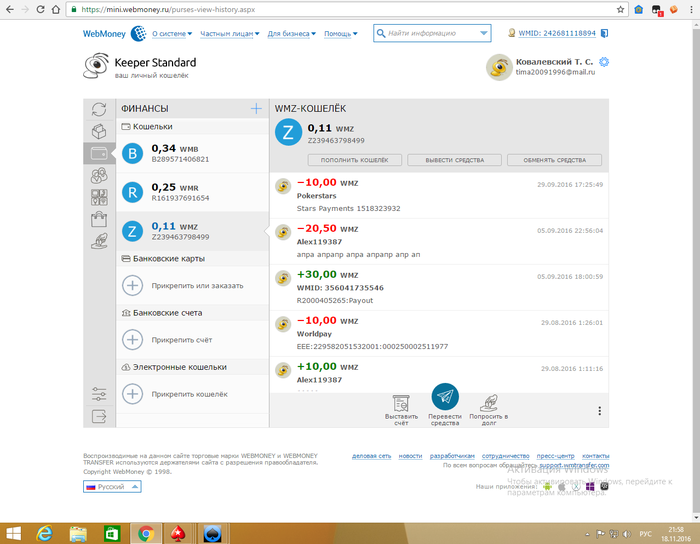Open File Explorer from the taskbar
The image size is (700, 544).
pos(78,534)
